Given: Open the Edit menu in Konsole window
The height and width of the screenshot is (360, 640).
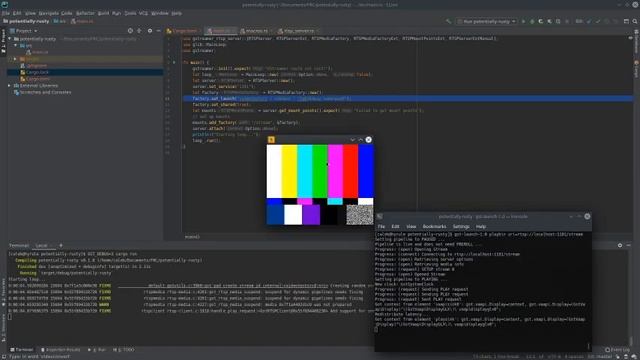Looking at the screenshot, I should (x=395, y=227).
